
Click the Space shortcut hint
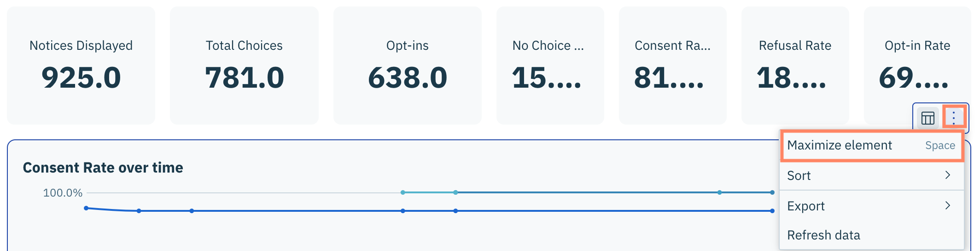[x=940, y=146]
